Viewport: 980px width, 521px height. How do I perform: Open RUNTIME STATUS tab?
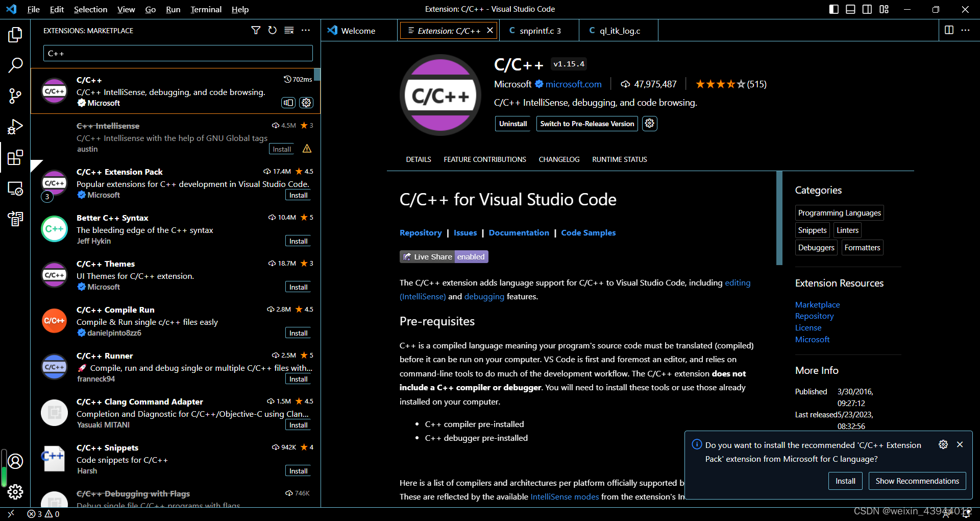(x=620, y=159)
